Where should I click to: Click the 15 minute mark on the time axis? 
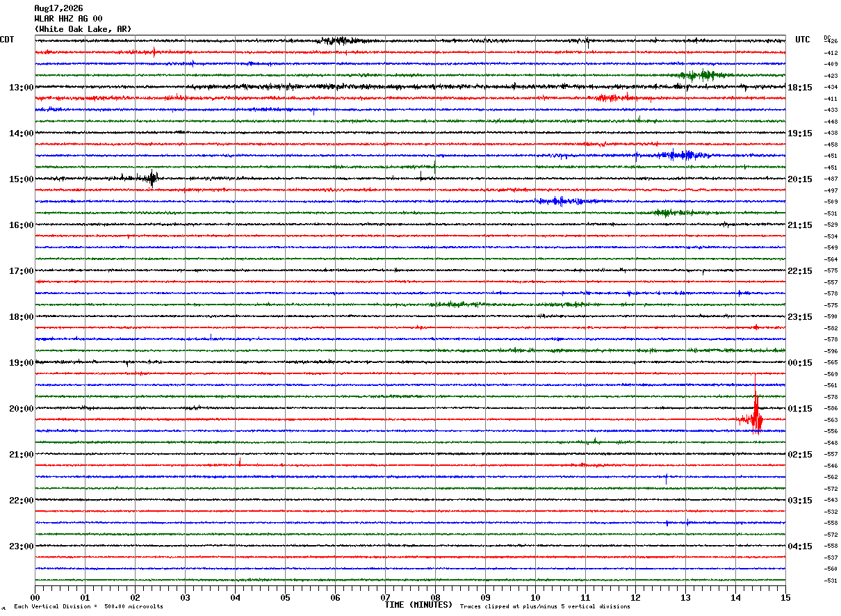(x=785, y=598)
